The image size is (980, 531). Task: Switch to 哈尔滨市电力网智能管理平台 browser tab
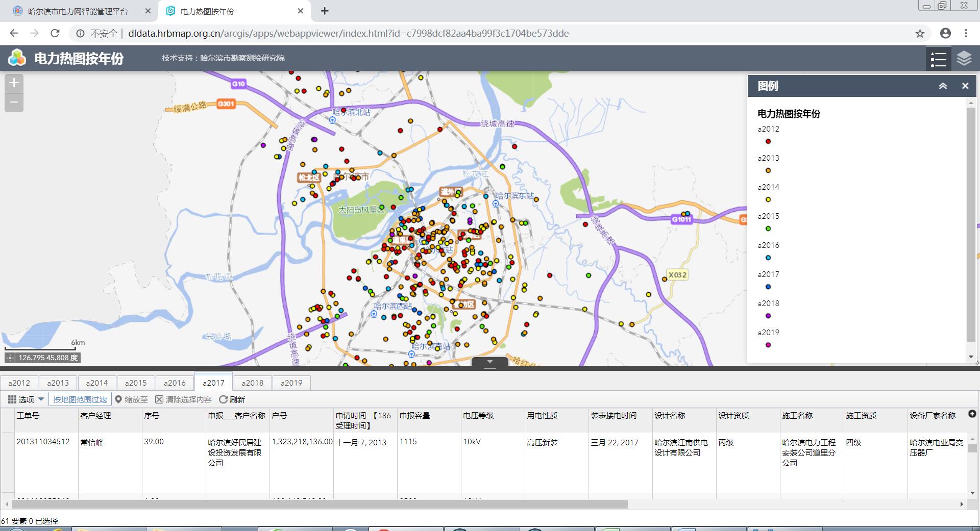[78, 11]
